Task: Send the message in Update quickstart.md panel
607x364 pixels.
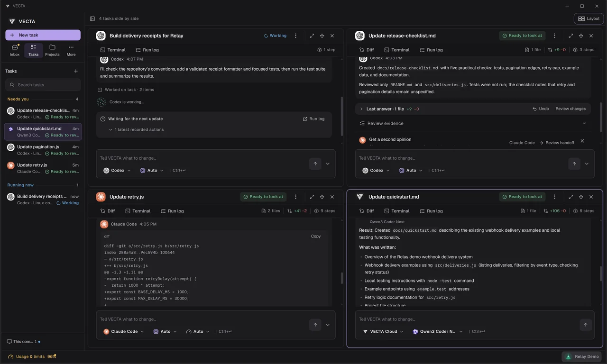Action: (x=586, y=325)
